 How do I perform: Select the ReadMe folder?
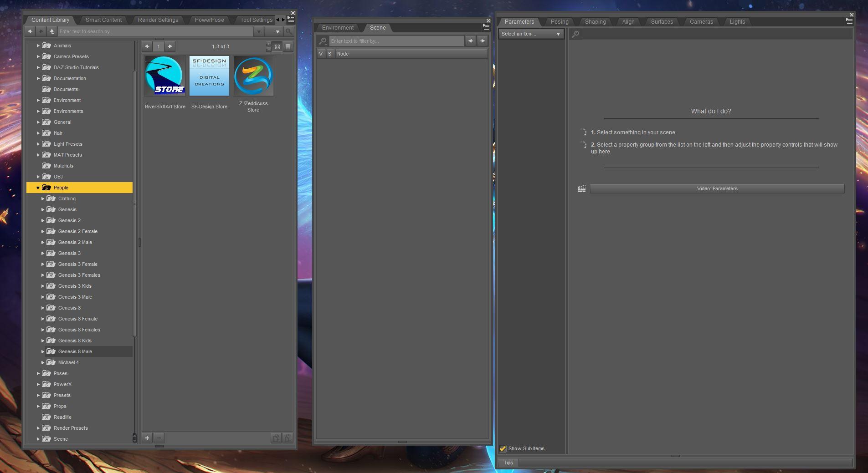pyautogui.click(x=62, y=417)
